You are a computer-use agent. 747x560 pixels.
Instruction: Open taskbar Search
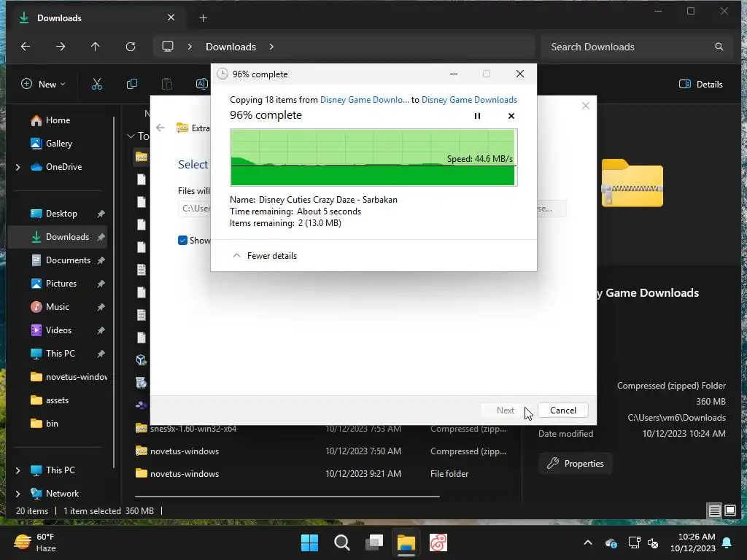point(341,542)
